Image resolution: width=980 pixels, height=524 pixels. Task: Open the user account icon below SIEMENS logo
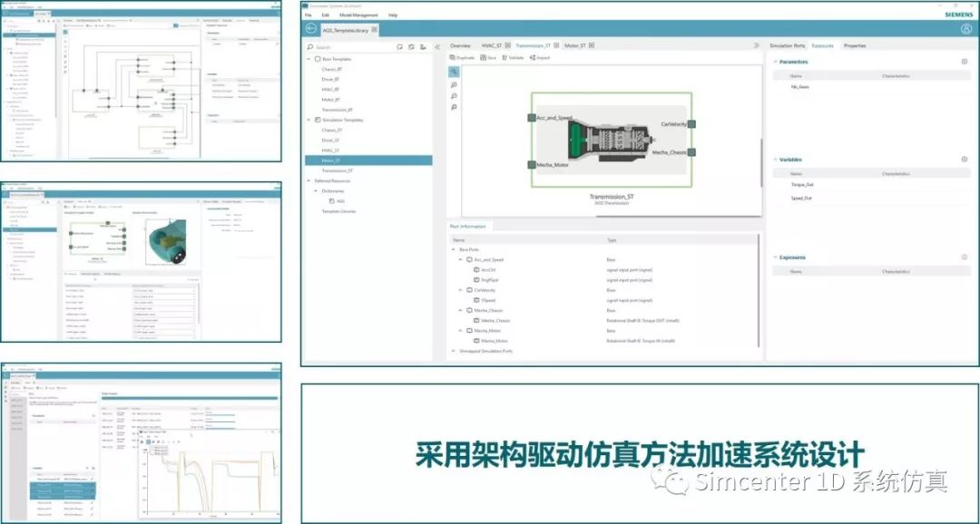966,29
